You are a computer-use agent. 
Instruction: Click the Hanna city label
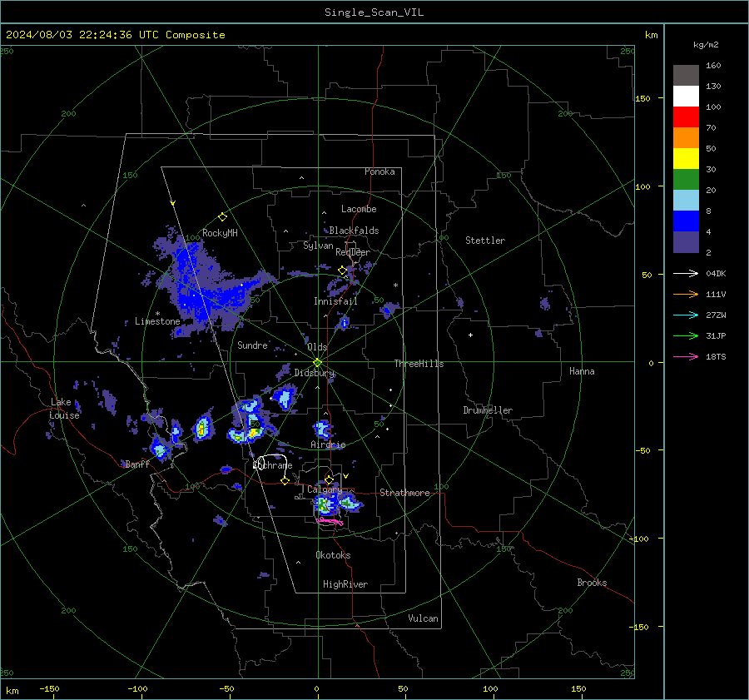tap(582, 371)
